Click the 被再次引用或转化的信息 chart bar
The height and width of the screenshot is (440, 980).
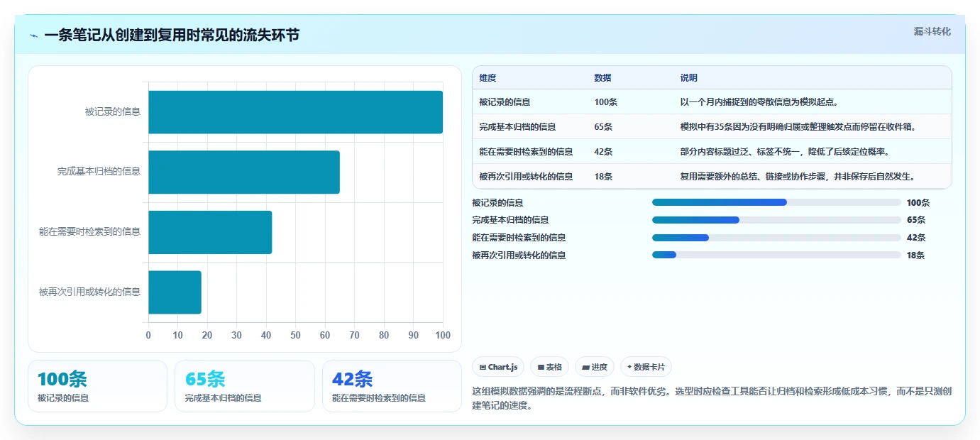coord(175,292)
